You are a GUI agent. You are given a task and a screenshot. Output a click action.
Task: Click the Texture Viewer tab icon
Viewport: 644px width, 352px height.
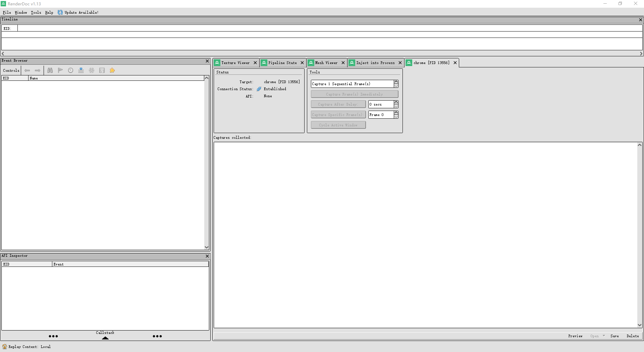click(x=217, y=63)
